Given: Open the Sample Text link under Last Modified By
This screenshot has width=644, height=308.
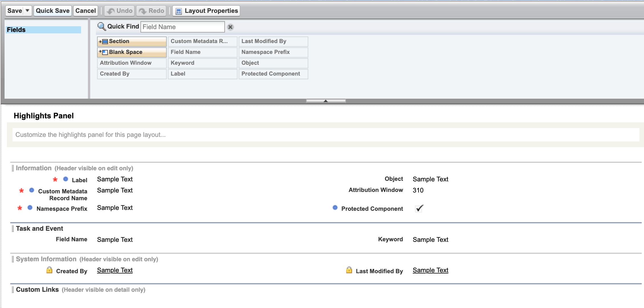Looking at the screenshot, I should pos(430,270).
